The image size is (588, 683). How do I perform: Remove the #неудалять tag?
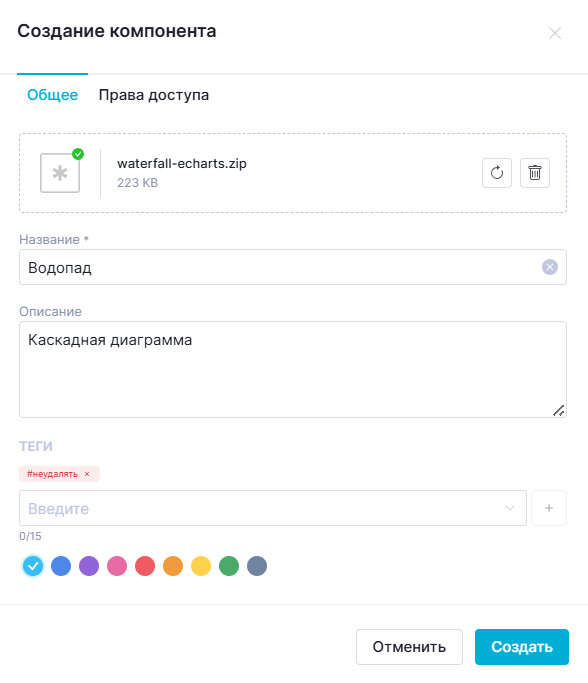click(x=87, y=474)
